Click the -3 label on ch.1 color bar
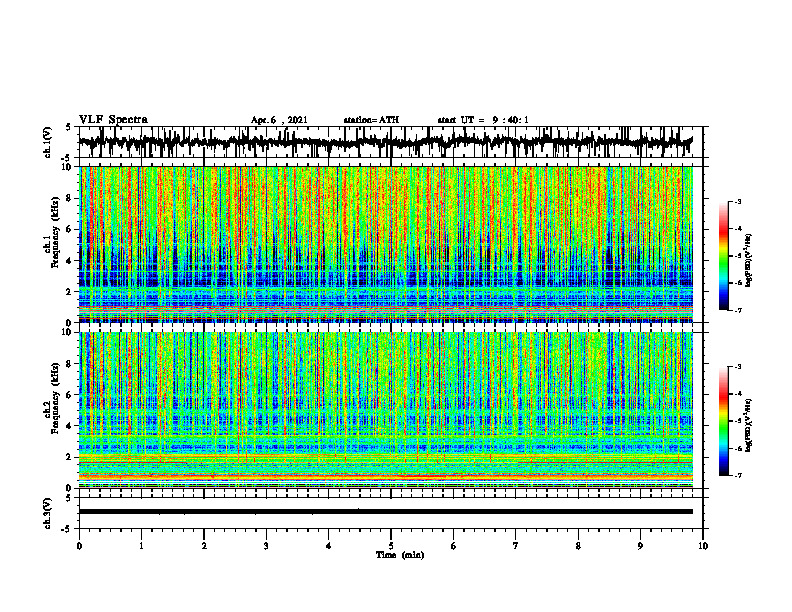This screenshot has height=612, width=792. click(738, 201)
